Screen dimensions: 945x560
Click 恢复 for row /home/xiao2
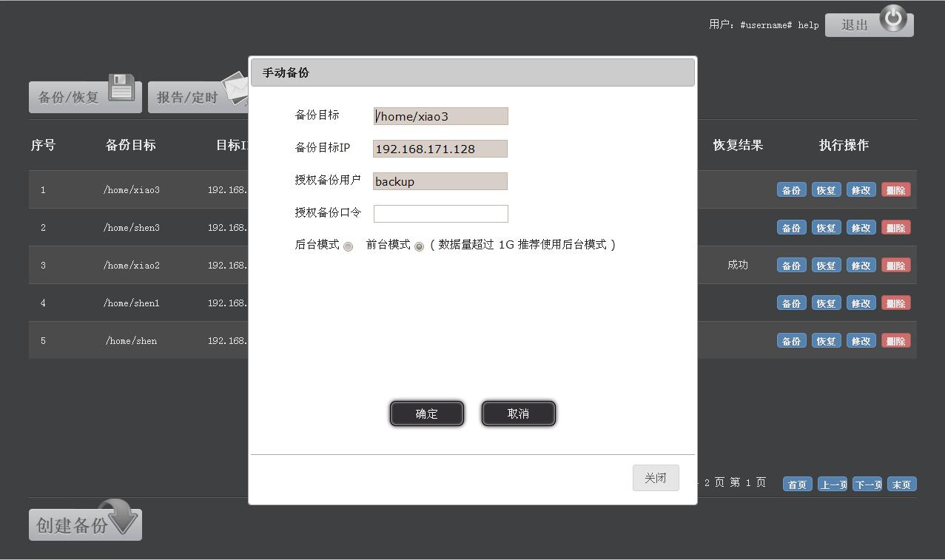pyautogui.click(x=826, y=266)
